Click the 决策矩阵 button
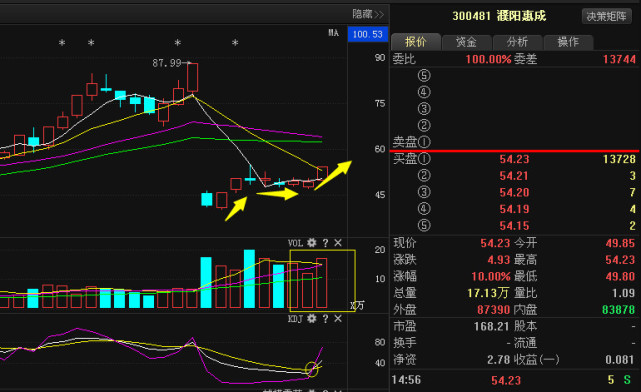641x392 pixels. coord(607,16)
